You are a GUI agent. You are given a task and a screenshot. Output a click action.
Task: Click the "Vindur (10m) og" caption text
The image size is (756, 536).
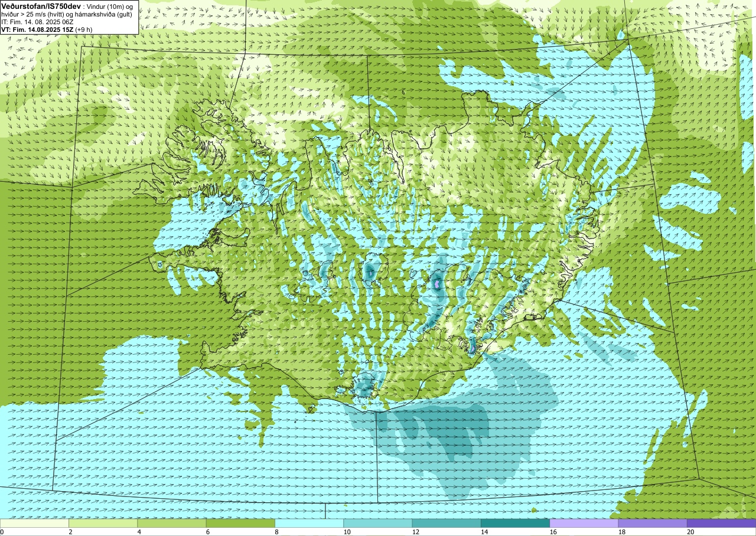tap(110, 6)
